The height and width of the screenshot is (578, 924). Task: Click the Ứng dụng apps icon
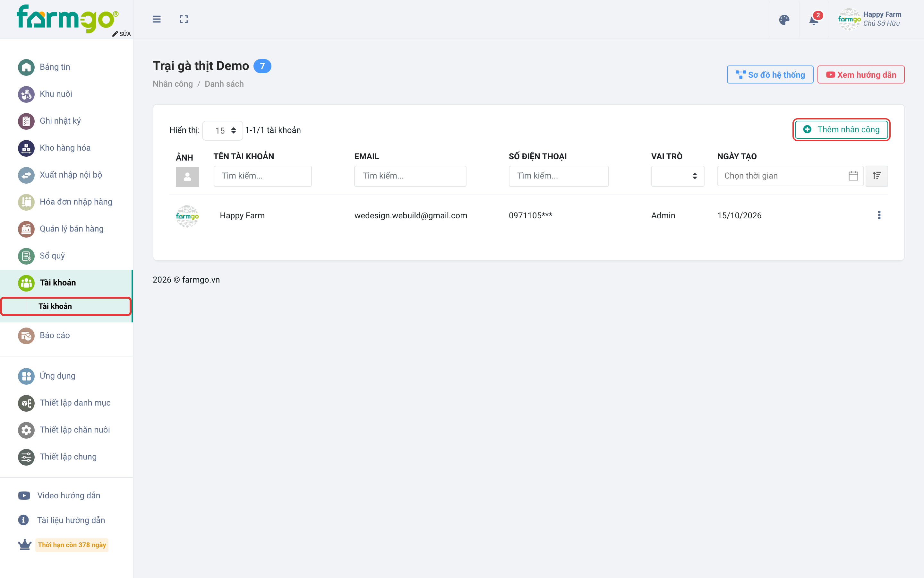click(x=26, y=376)
